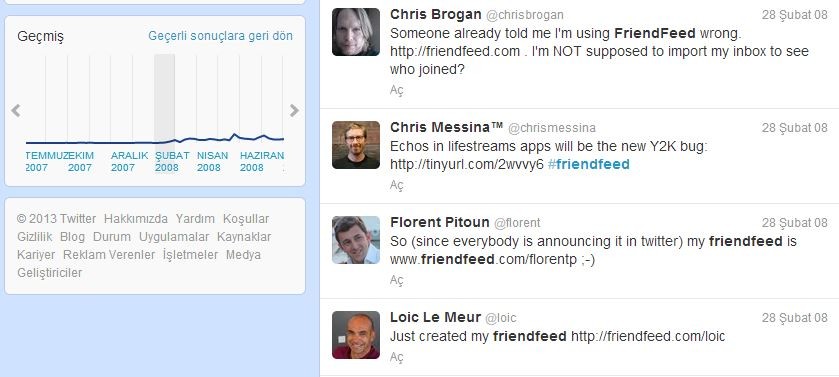Expand Chris Brogan's tweet with Aç
Viewport: 839px width, 377px height.
(x=396, y=90)
